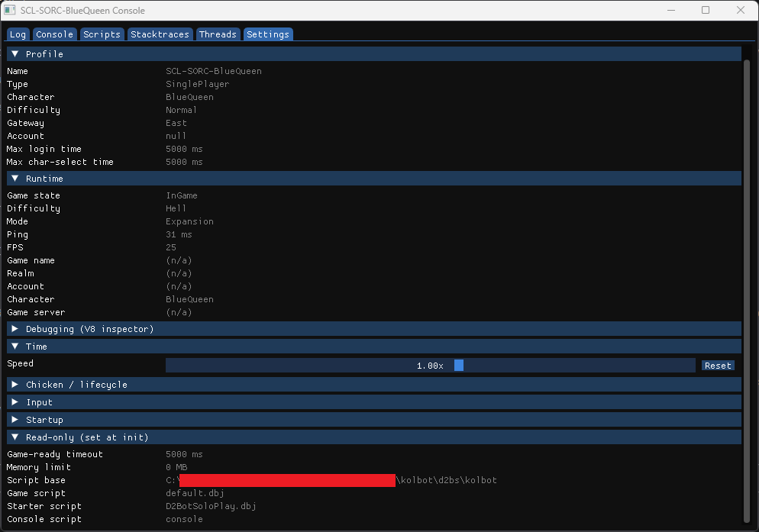Switch to the Stacktraces tab

coord(160,34)
